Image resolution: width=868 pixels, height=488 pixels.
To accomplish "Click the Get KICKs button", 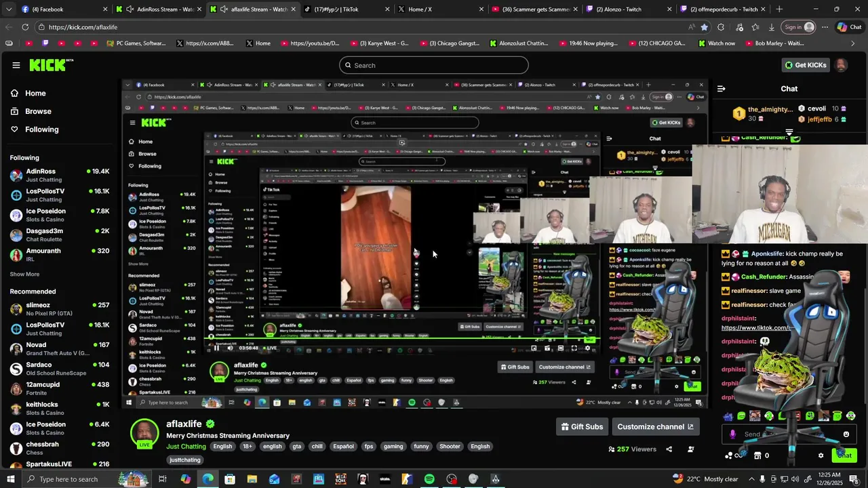I will click(x=806, y=65).
